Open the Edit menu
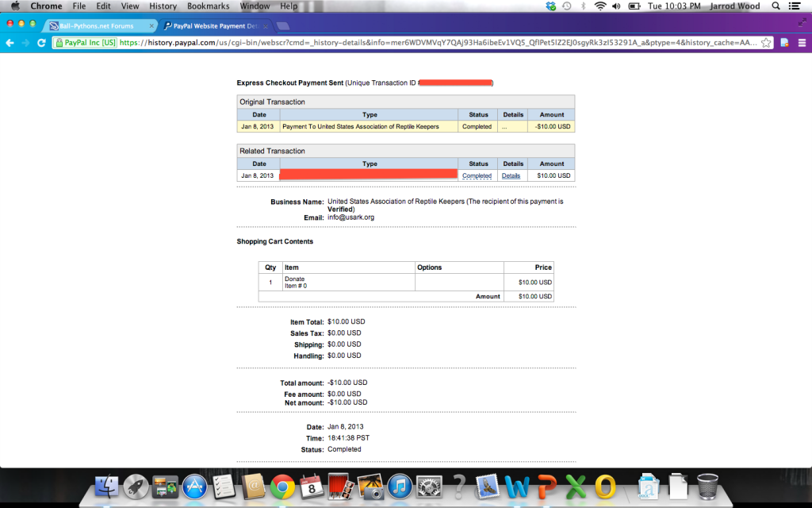The height and width of the screenshot is (508, 812). pyautogui.click(x=103, y=6)
